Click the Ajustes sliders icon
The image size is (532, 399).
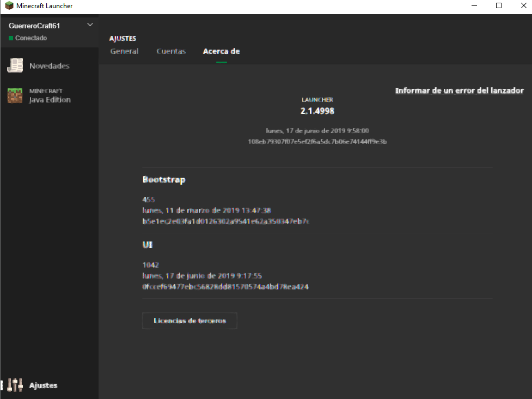pyautogui.click(x=15, y=385)
